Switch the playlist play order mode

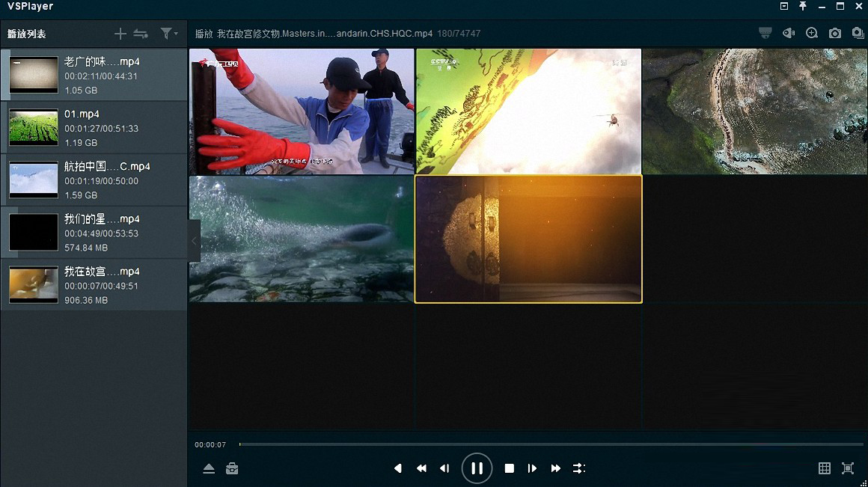tap(141, 34)
